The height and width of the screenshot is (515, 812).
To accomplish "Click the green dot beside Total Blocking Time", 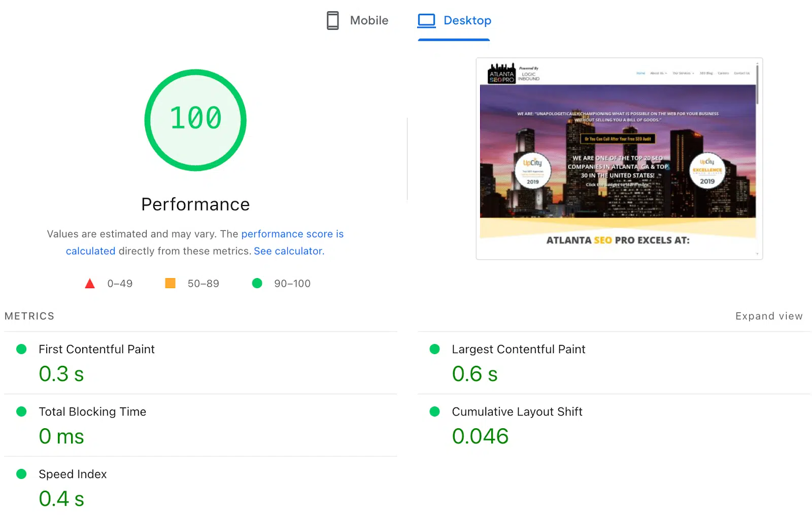I will 21,411.
